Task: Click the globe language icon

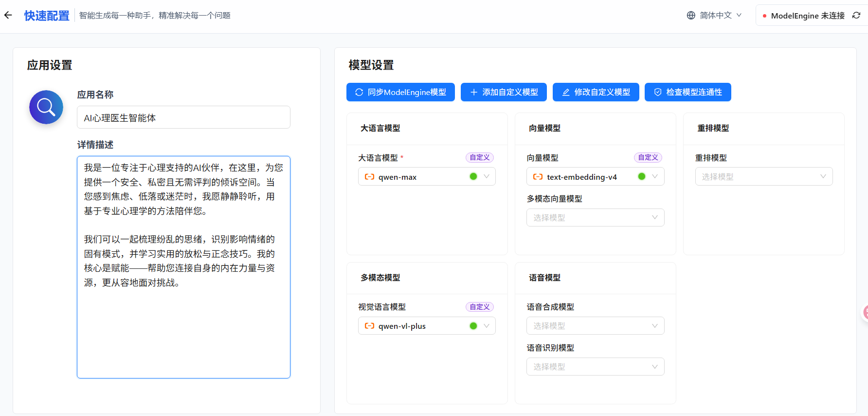Action: (x=691, y=15)
